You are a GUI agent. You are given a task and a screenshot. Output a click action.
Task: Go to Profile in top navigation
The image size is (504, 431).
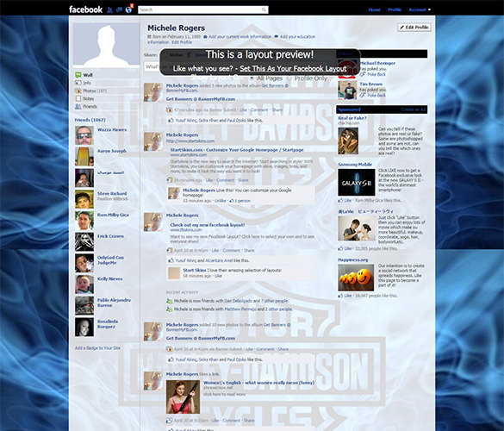point(395,9)
